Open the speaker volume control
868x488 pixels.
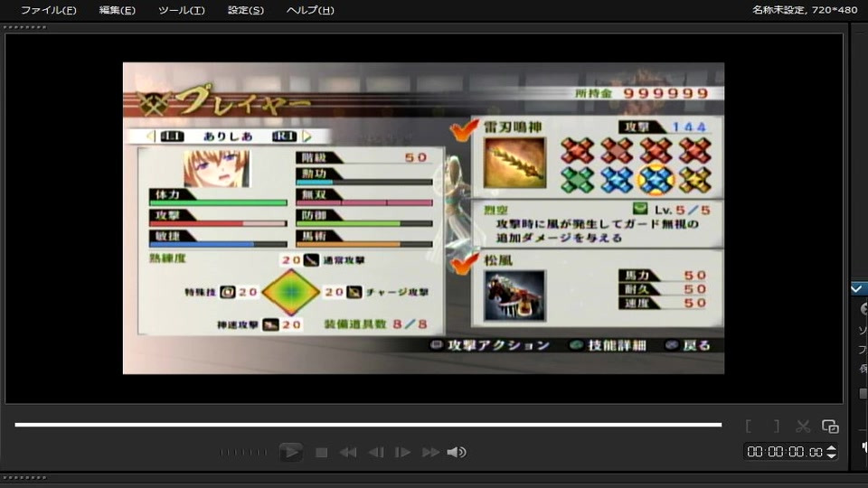(x=457, y=453)
